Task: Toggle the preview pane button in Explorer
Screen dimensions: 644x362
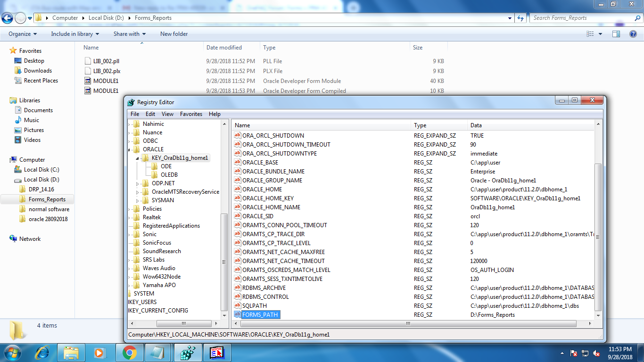Action: tap(616, 34)
